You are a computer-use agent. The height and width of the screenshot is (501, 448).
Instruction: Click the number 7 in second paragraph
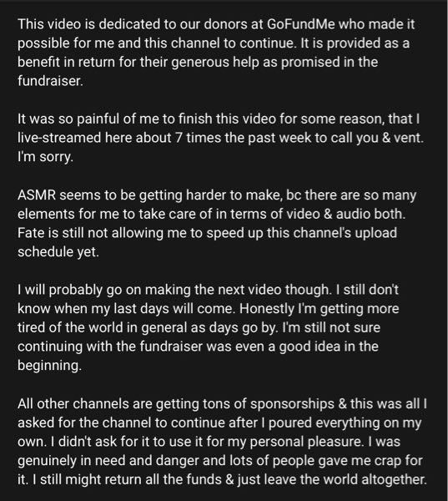pos(179,138)
